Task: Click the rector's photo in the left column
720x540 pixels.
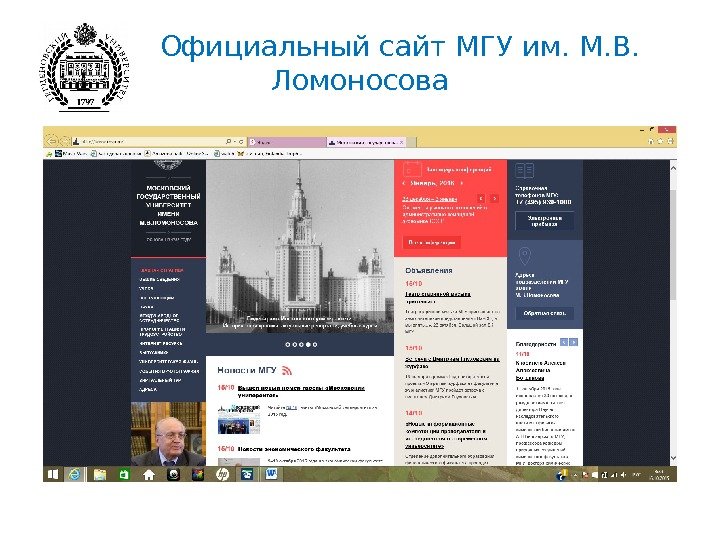Action: point(168,434)
